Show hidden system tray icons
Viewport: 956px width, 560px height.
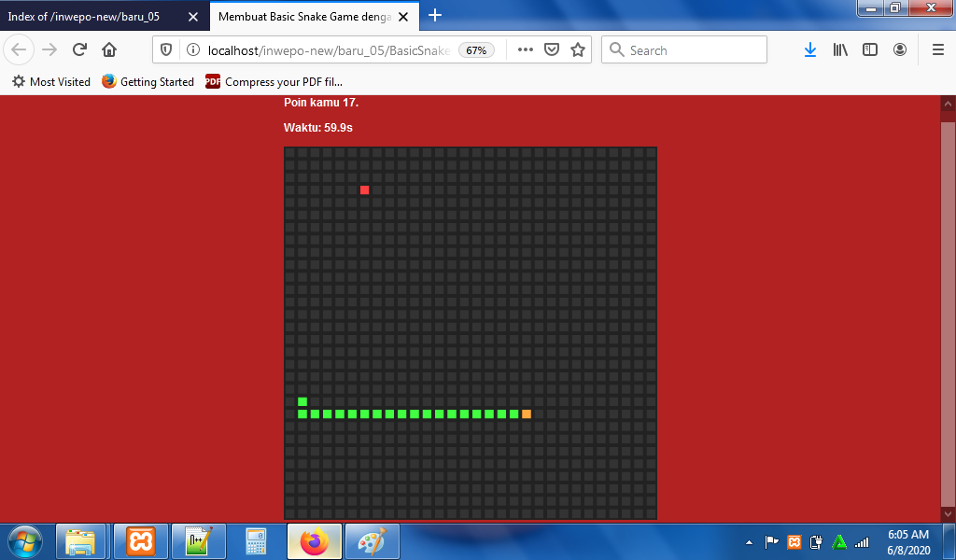750,542
